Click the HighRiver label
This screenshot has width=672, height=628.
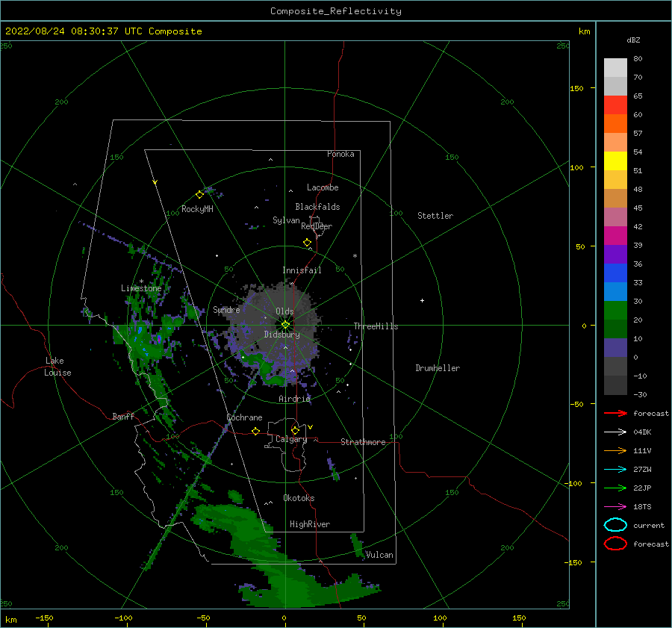tap(310, 524)
